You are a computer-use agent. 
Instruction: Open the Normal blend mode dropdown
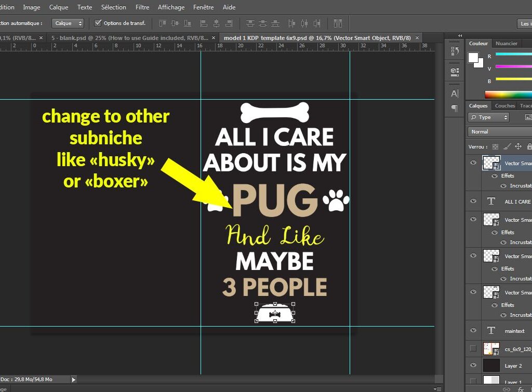point(499,132)
